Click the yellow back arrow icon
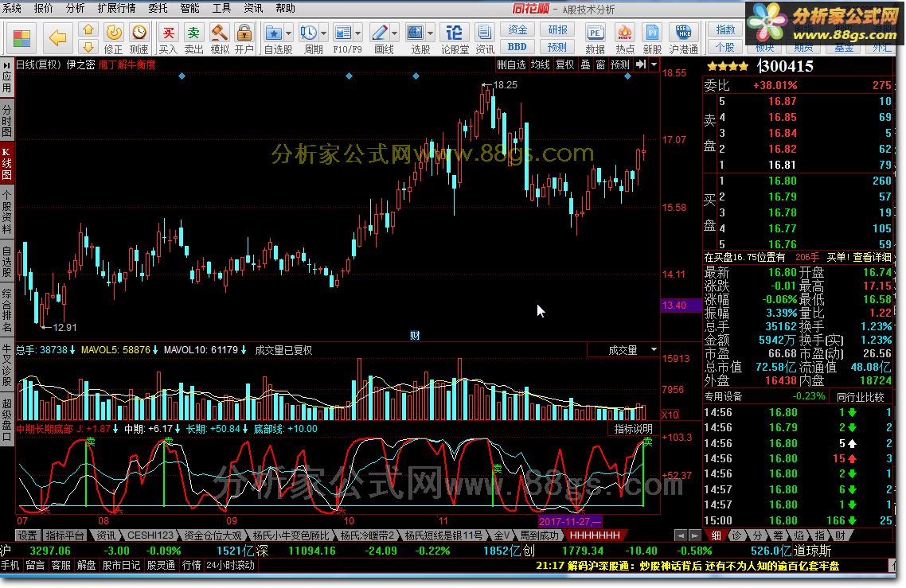This screenshot has width=906, height=588. (57, 38)
